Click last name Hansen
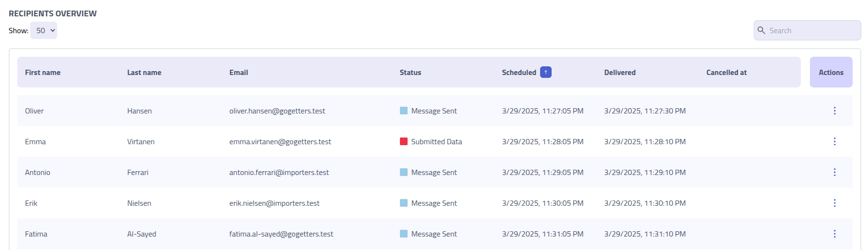Image resolution: width=868 pixels, height=250 pixels. [x=139, y=111]
